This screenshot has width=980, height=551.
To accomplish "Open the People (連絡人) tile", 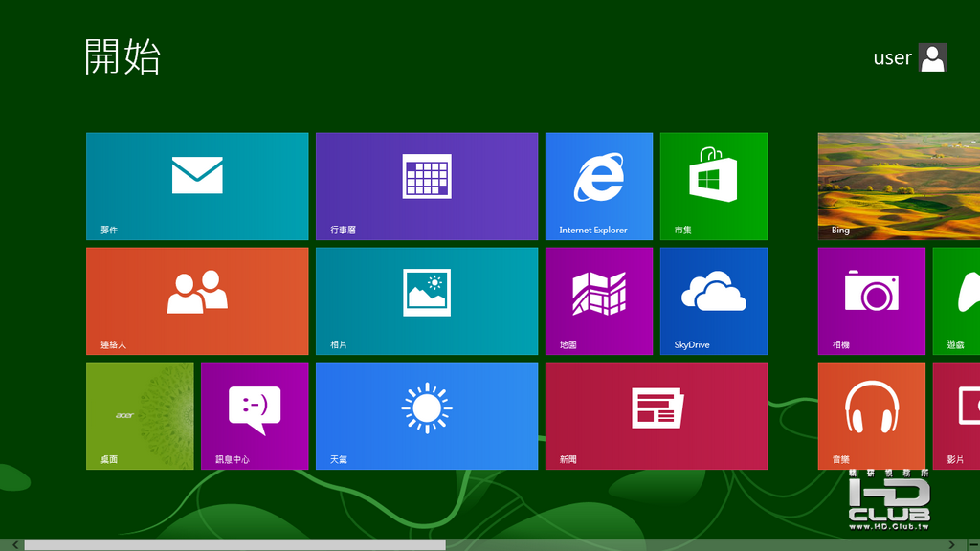I will click(197, 301).
